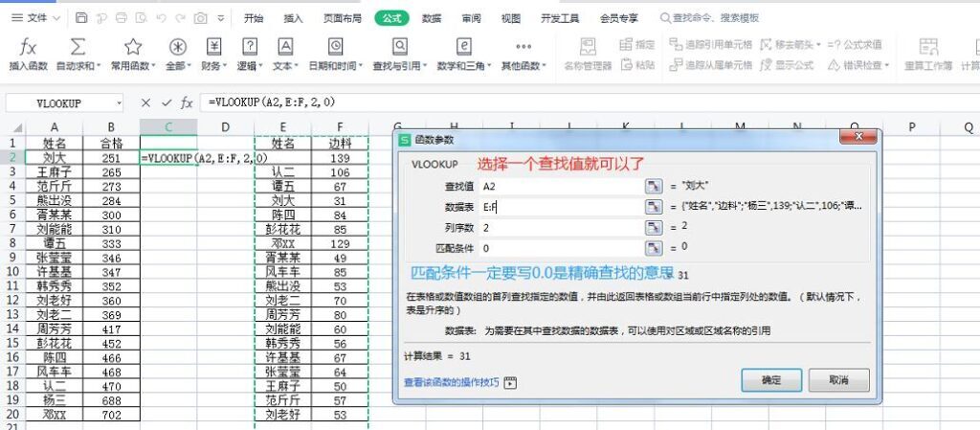Open the Financial (财务) functions icon
Viewport: 980px width, 430px height.
(213, 47)
